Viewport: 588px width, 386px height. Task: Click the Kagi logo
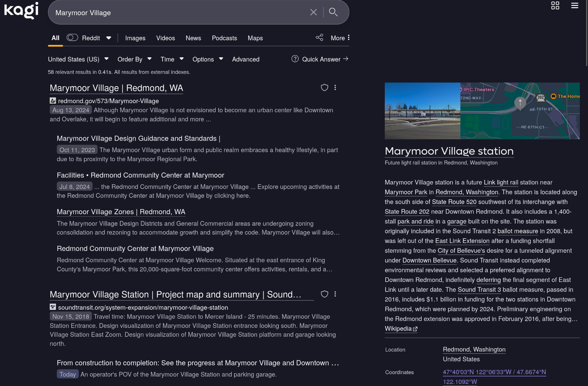(x=21, y=11)
